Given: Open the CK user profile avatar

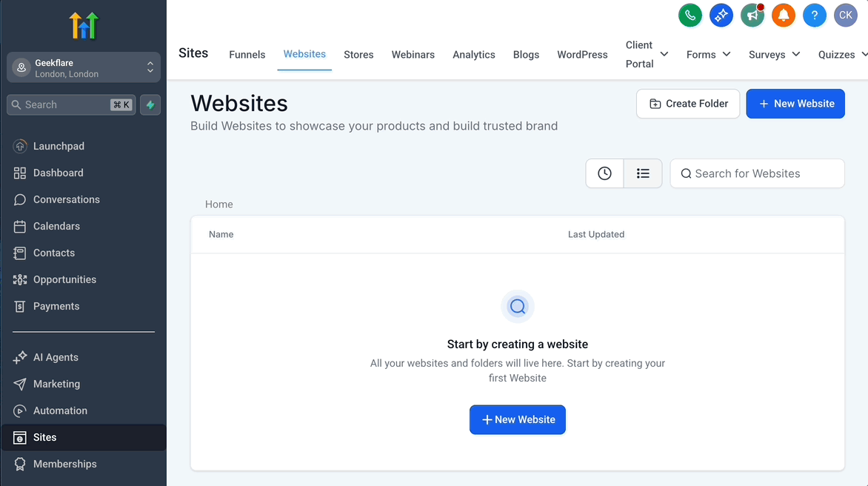Looking at the screenshot, I should pyautogui.click(x=845, y=16).
